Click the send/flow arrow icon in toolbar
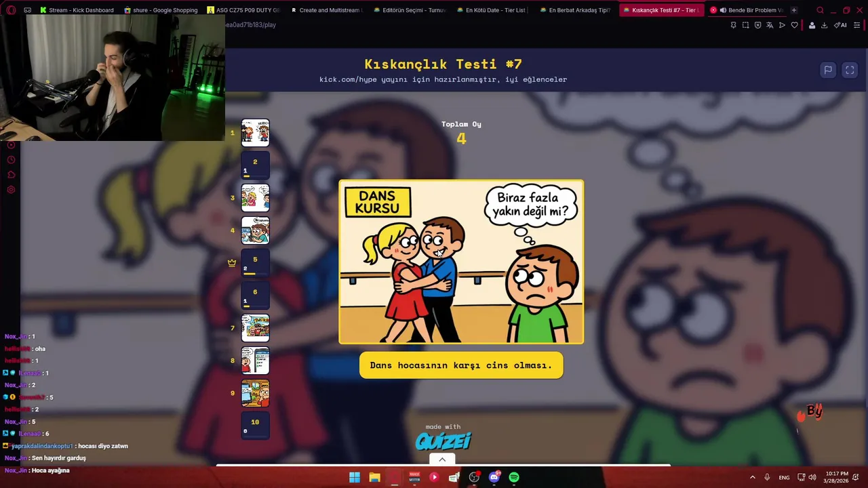Viewport: 868px width, 488px height. pos(782,25)
